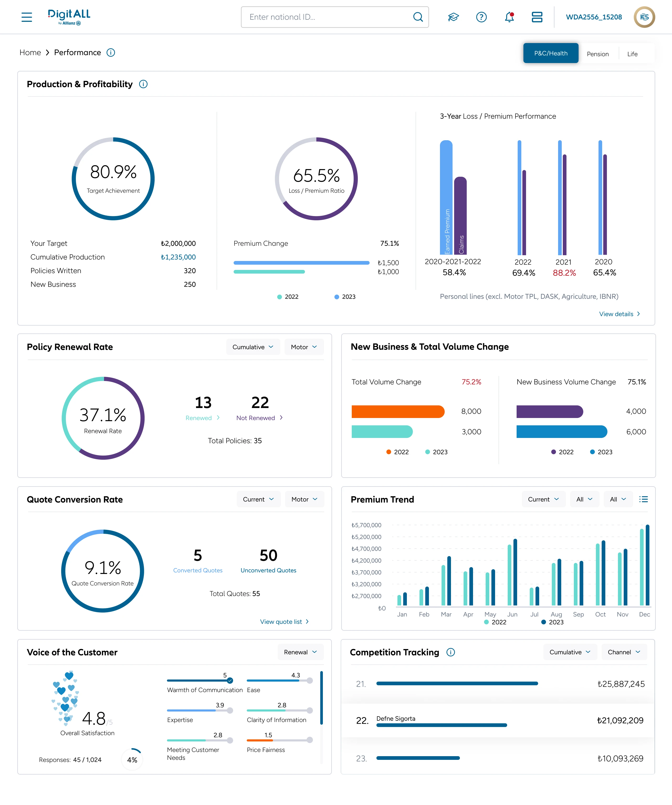
Task: Switch to the Pension tab
Action: (598, 54)
